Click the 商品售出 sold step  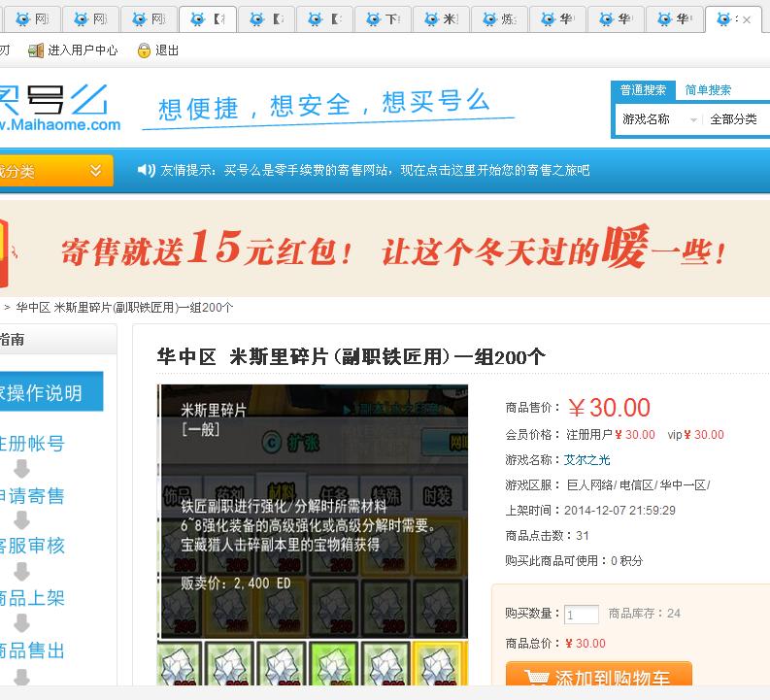[32, 650]
